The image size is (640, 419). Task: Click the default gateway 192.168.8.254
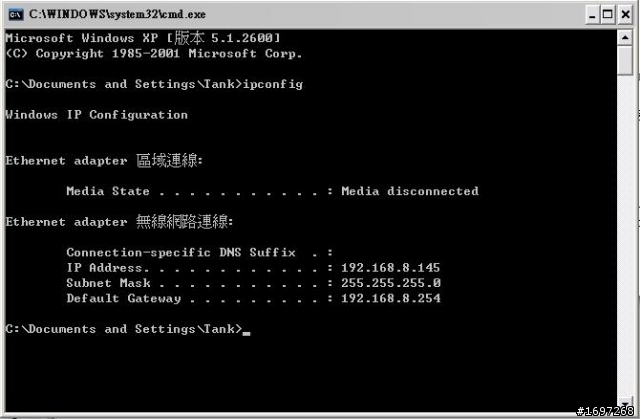coord(391,298)
